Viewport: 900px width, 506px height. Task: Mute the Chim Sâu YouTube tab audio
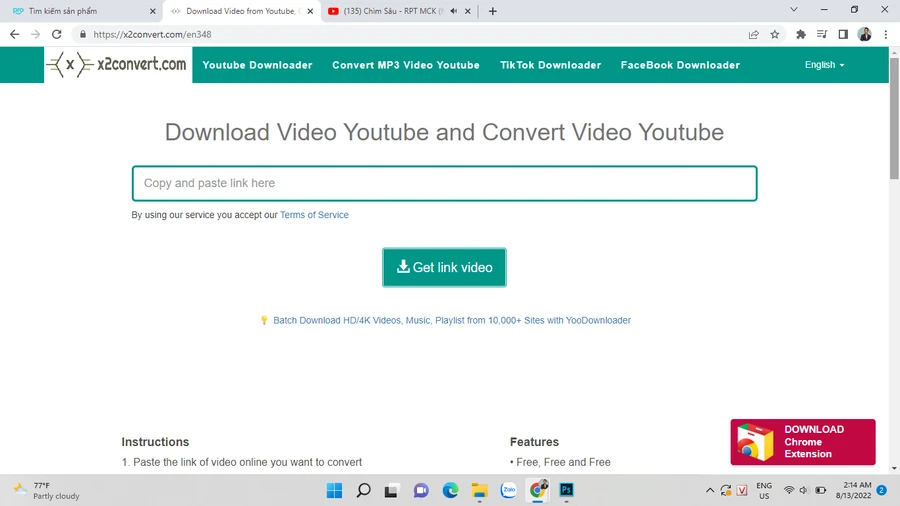[453, 11]
